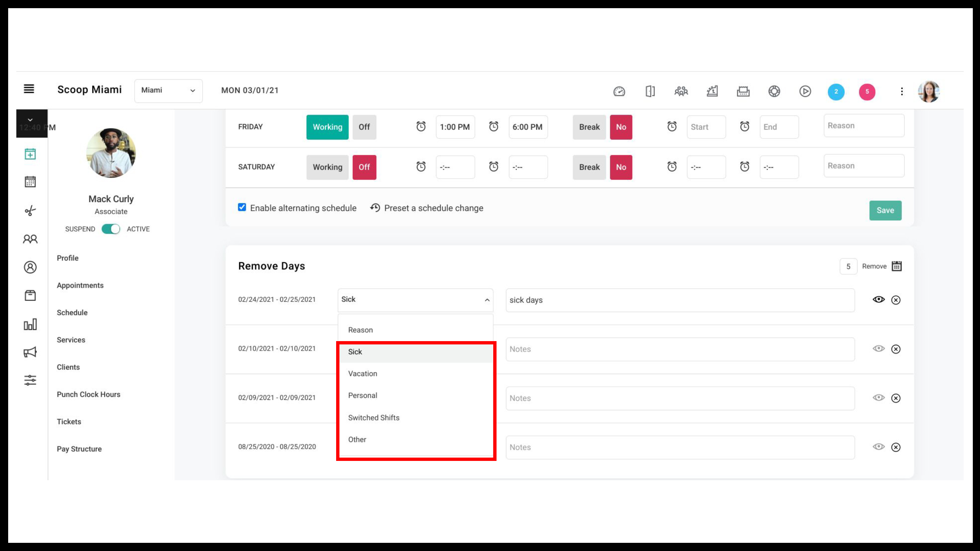Go to Pay Structure section

point(79,449)
